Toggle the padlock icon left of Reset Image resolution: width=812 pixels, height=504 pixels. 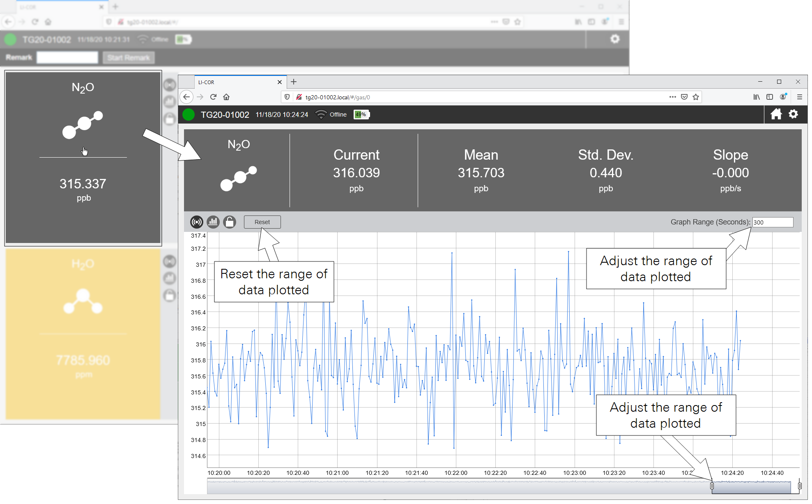(230, 222)
